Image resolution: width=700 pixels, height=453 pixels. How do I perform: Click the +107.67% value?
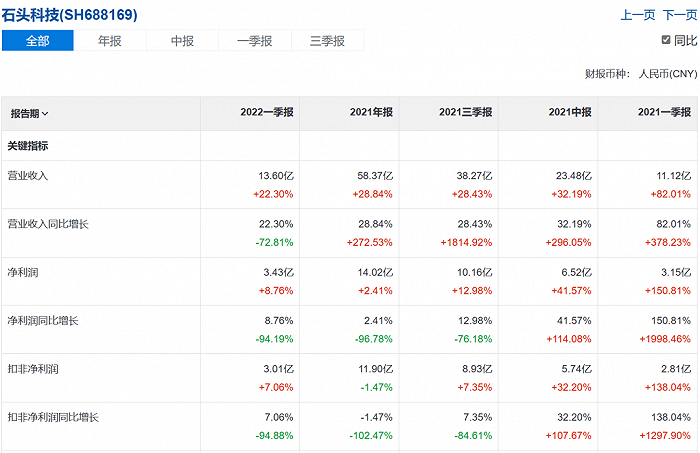tap(568, 436)
